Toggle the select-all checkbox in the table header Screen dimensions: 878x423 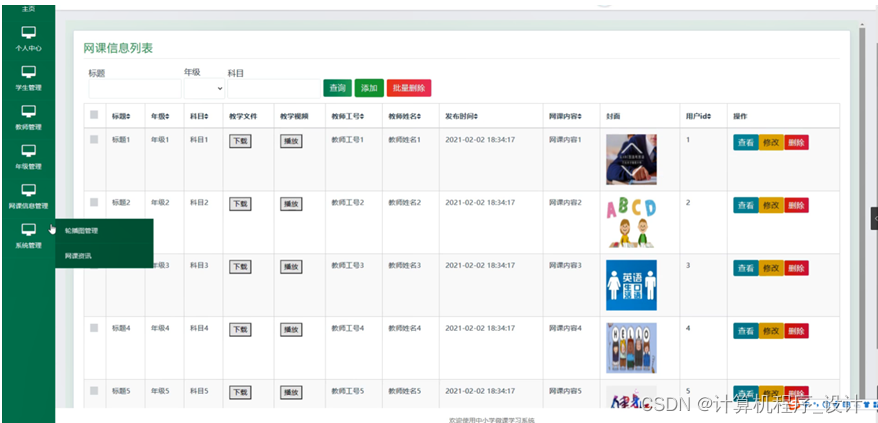click(94, 115)
